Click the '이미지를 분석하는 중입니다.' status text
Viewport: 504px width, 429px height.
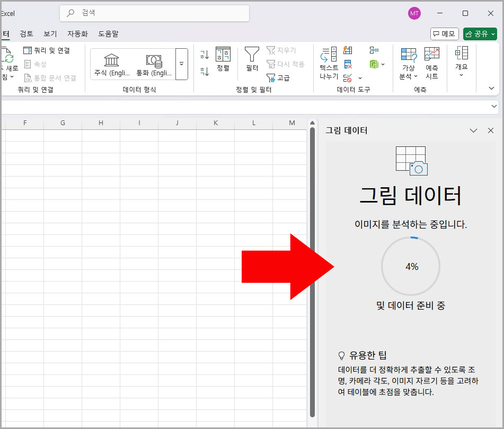point(411,224)
